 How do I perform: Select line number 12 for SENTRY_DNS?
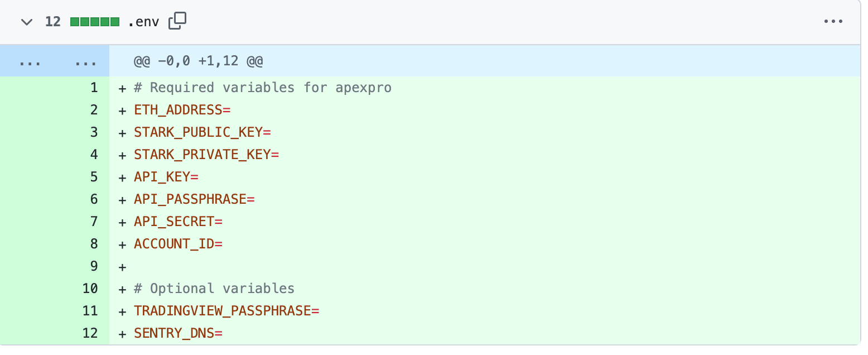90,333
